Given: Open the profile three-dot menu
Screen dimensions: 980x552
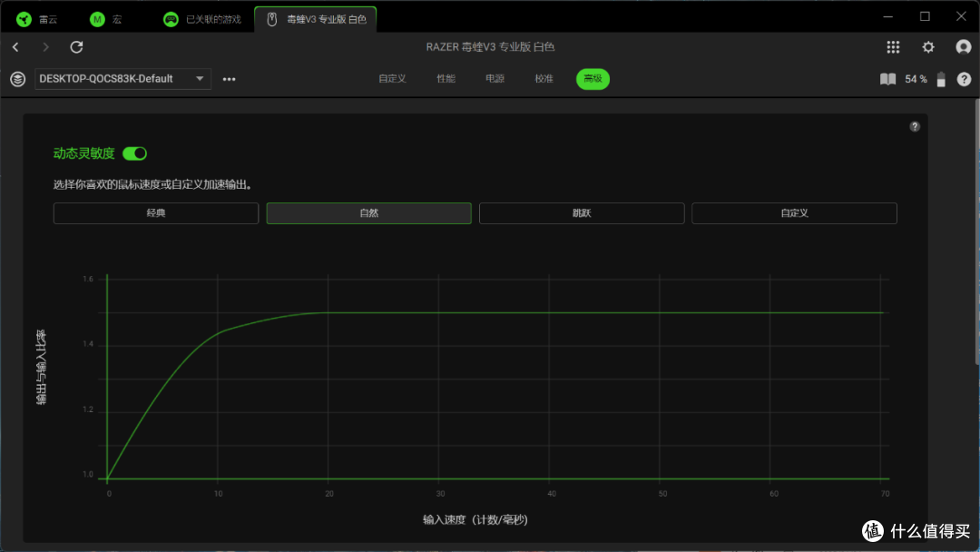Looking at the screenshot, I should click(x=229, y=79).
